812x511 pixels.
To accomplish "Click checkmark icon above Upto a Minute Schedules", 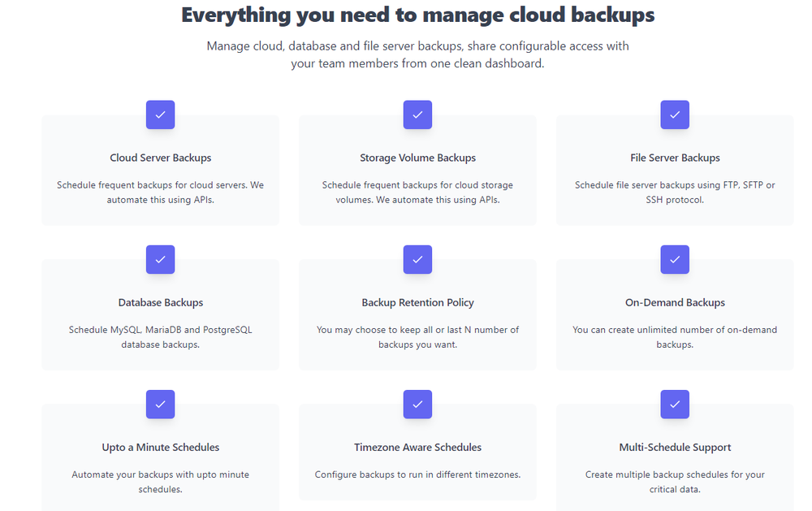I will coord(161,405).
